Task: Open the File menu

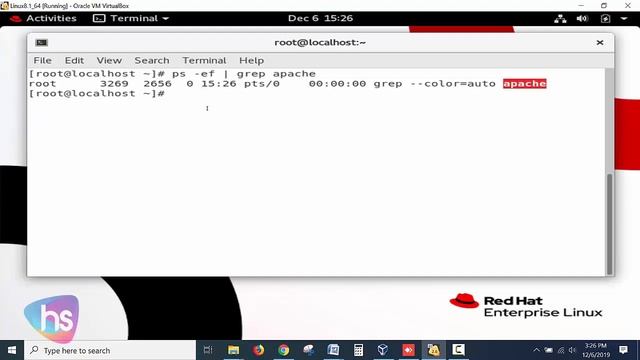Action: pyautogui.click(x=42, y=60)
